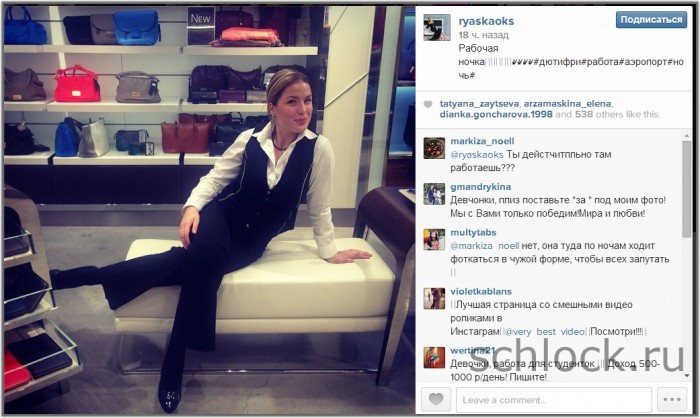Click the @very_best_video mention link
The image size is (700, 418).
(545, 332)
